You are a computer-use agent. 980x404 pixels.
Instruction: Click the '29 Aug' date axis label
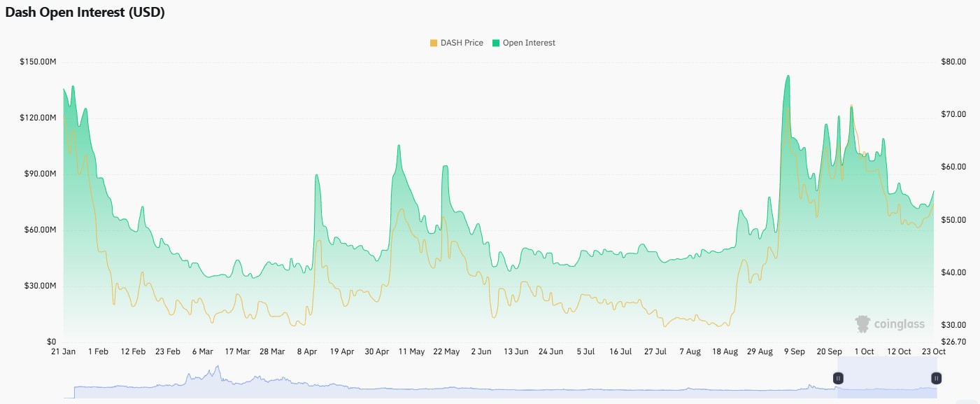(x=760, y=351)
